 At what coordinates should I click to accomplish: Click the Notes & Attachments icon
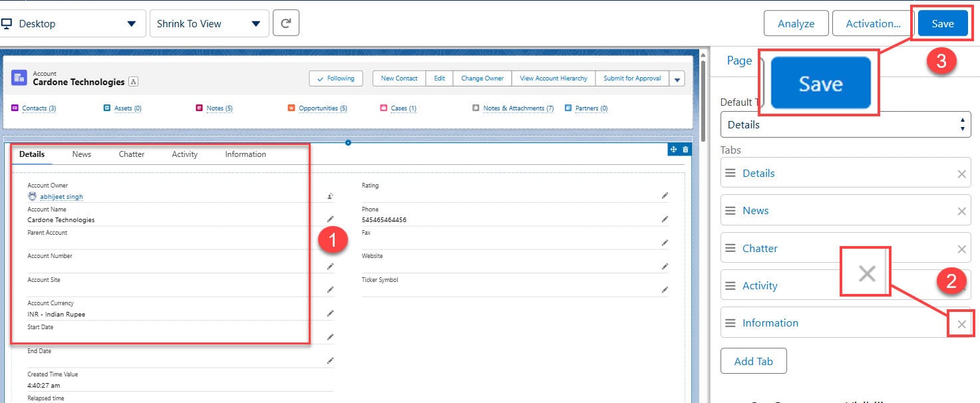[475, 108]
